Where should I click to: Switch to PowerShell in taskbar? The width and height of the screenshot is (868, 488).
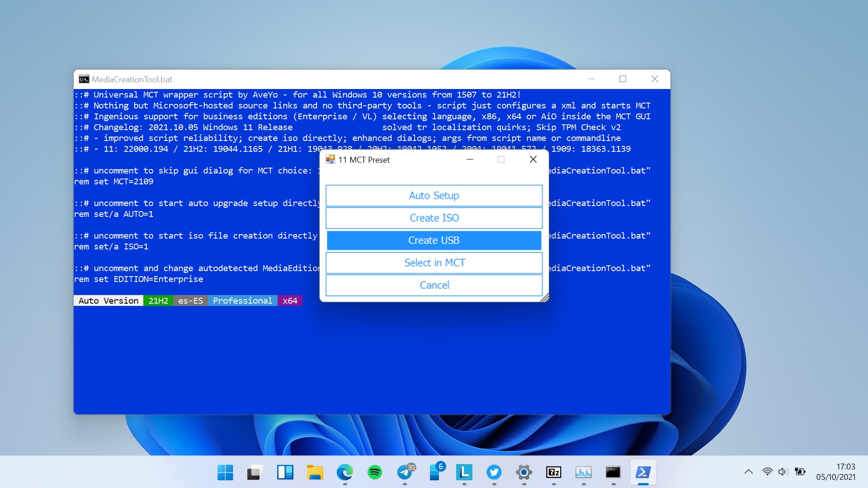tap(643, 473)
